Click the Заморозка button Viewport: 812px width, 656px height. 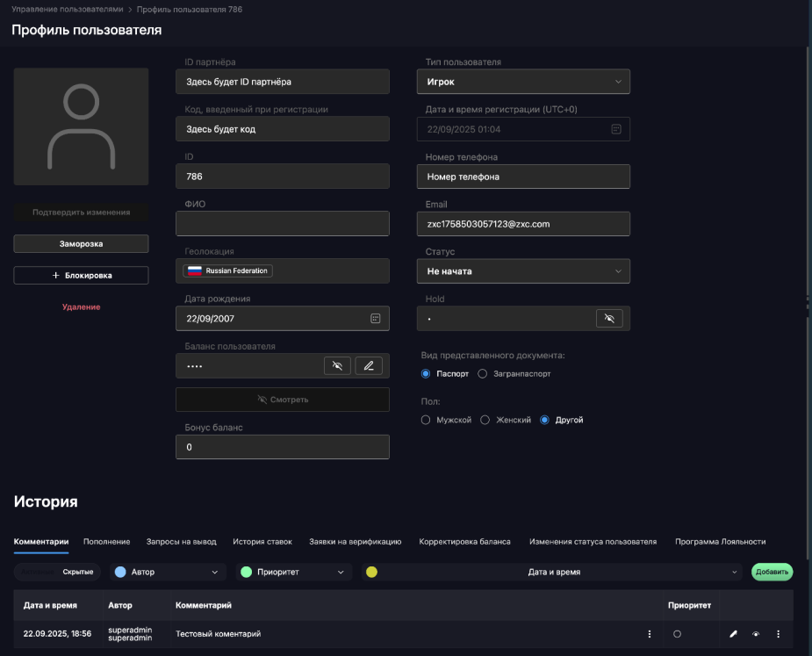[x=81, y=243]
